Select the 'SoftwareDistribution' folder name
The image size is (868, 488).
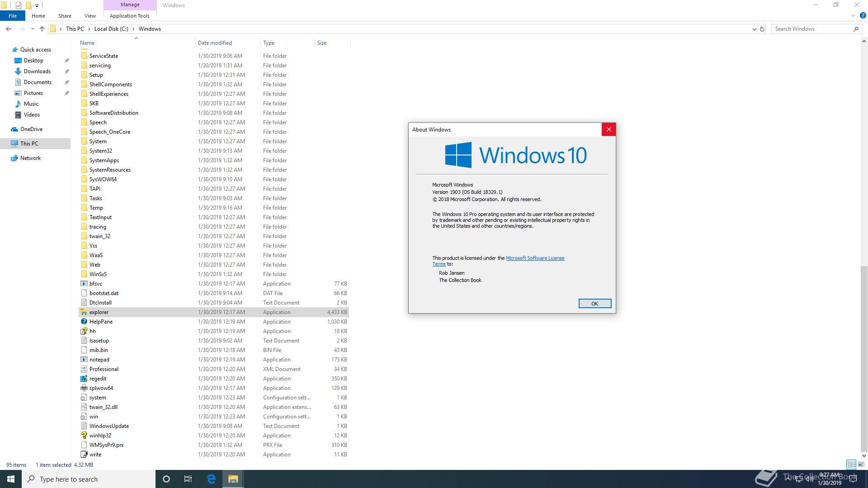[114, 113]
